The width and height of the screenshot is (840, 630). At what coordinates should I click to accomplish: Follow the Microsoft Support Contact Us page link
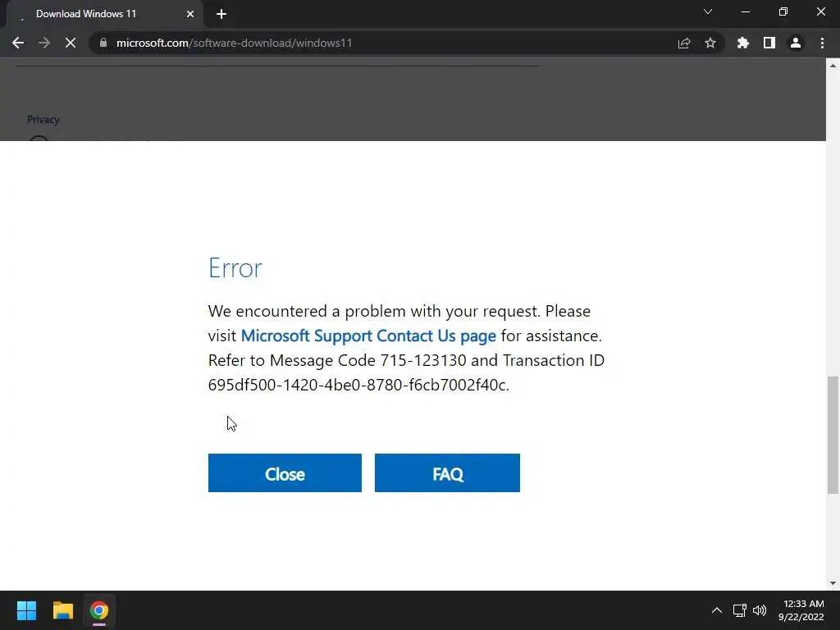[368, 336]
